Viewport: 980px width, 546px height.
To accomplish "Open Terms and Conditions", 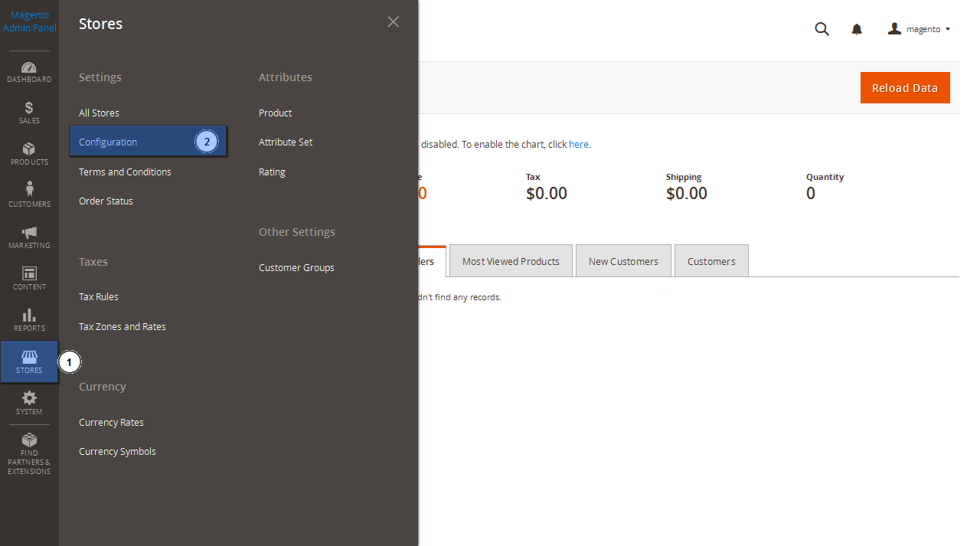I will pos(125,172).
